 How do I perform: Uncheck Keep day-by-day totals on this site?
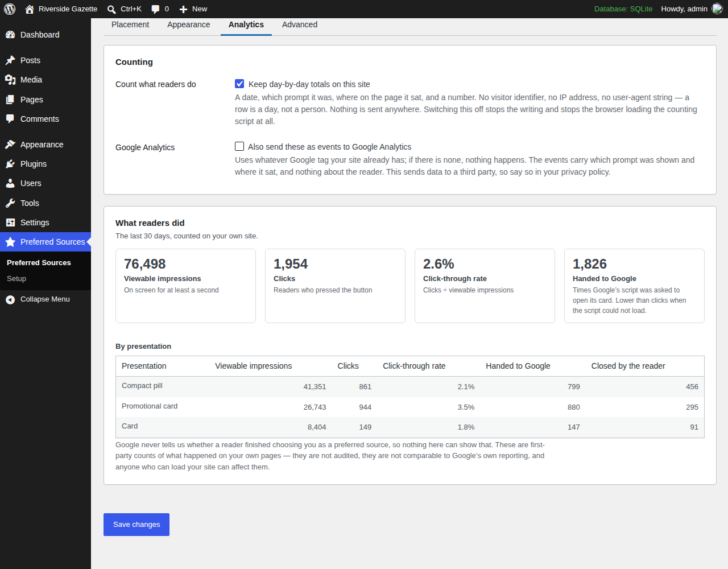point(240,84)
